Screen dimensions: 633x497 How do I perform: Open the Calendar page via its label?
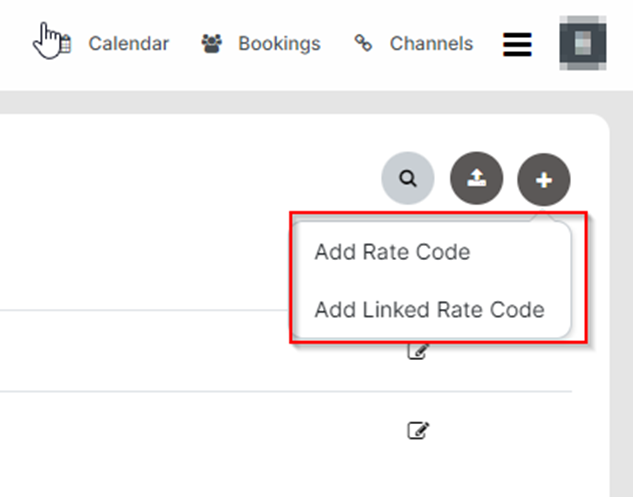point(128,44)
